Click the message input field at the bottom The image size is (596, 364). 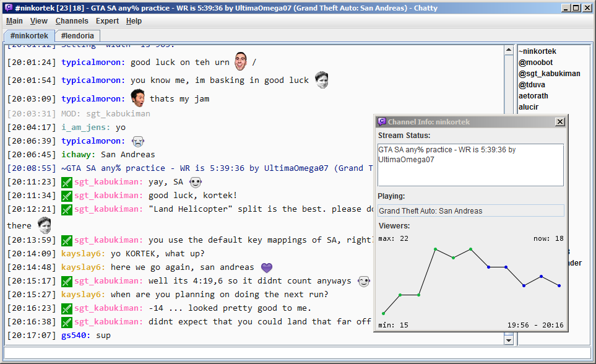tap(248, 353)
